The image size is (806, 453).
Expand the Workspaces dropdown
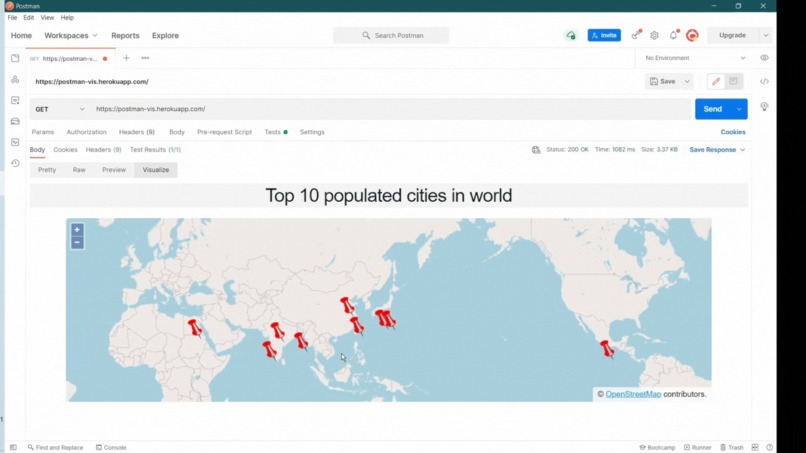[x=70, y=35]
